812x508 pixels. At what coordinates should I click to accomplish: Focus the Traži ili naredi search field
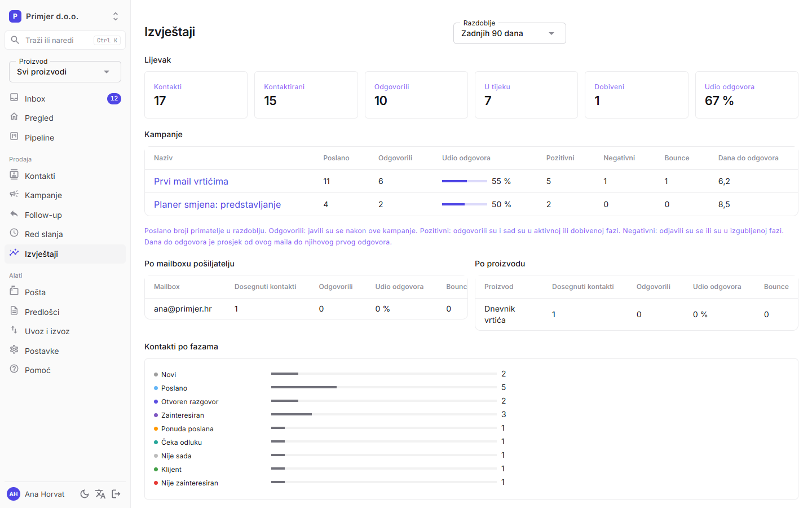point(65,40)
